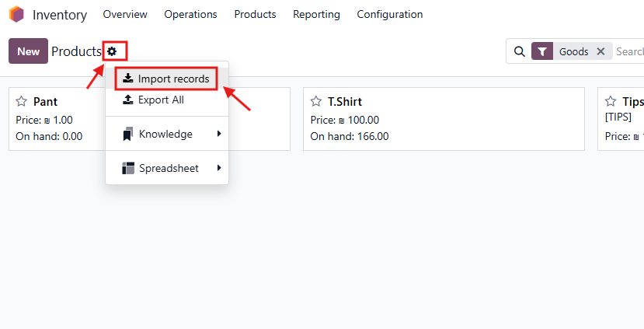Click the funnel filter icon on Goods tag
Image resolution: width=644 pixels, height=329 pixels.
[542, 51]
